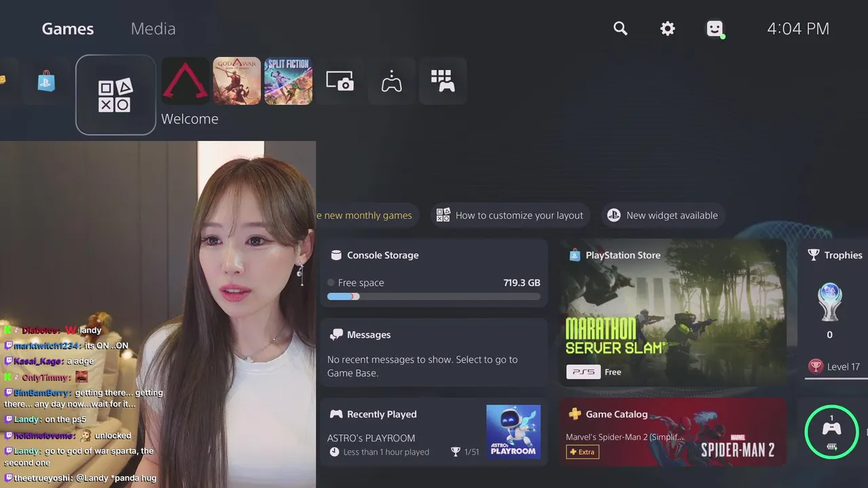Select the new monthly games chip
This screenshot has width=868, height=488.
pos(368,216)
